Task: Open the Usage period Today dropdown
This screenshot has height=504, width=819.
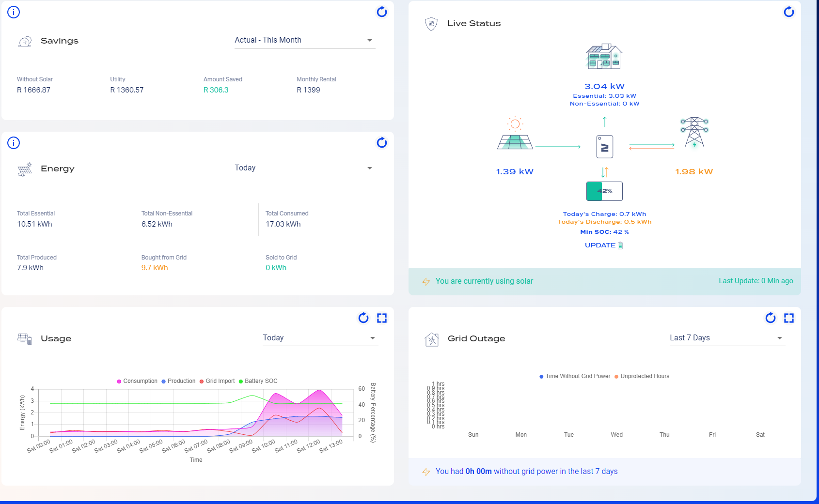Action: [320, 338]
